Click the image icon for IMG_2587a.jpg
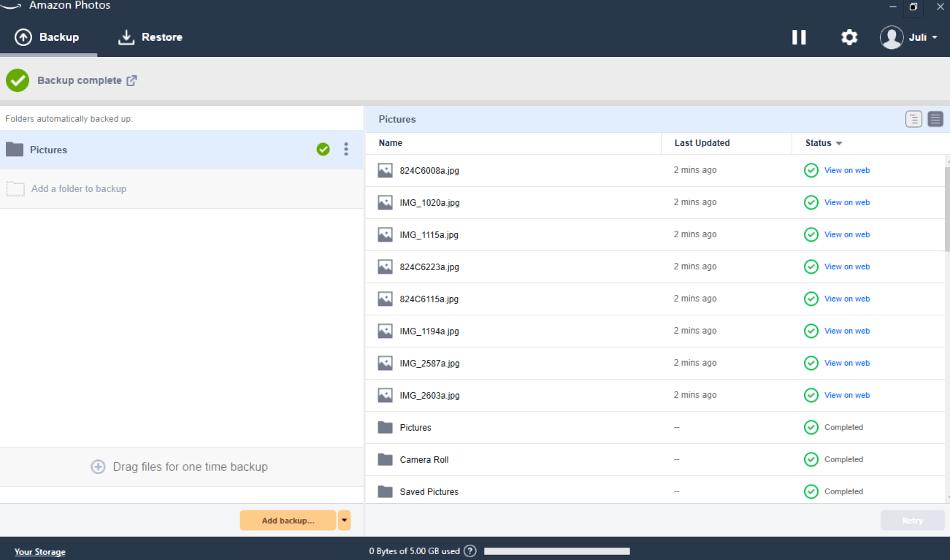Viewport: 950px width, 560px height. 386,363
